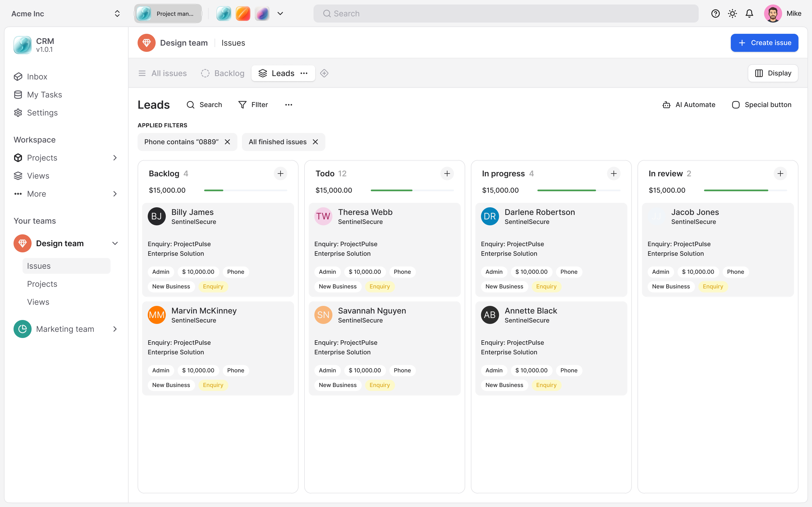Open the Display options button
This screenshot has width=812, height=507.
(x=773, y=73)
